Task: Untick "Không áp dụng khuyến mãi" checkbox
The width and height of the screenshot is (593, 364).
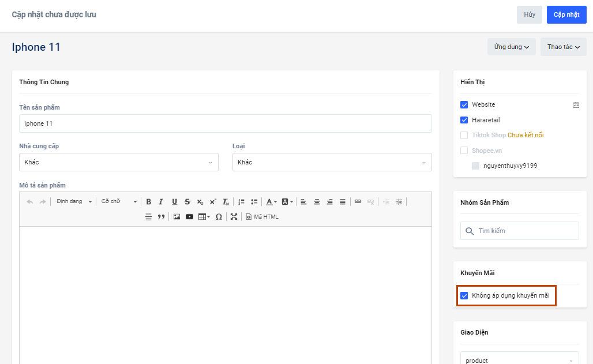Action: [464, 296]
